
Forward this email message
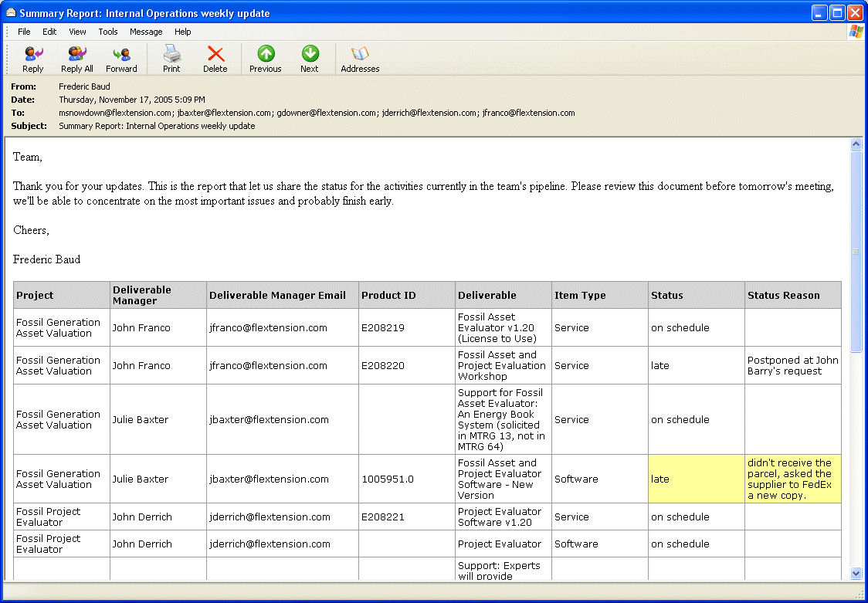[x=121, y=59]
